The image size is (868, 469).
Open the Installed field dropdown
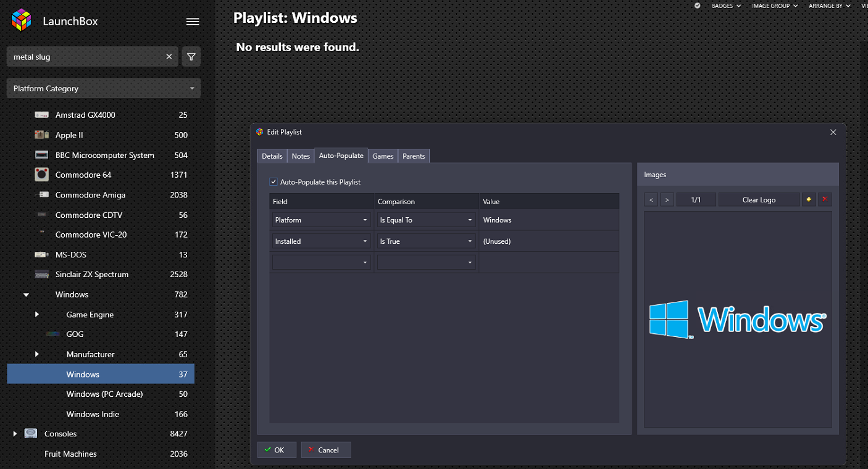322,241
